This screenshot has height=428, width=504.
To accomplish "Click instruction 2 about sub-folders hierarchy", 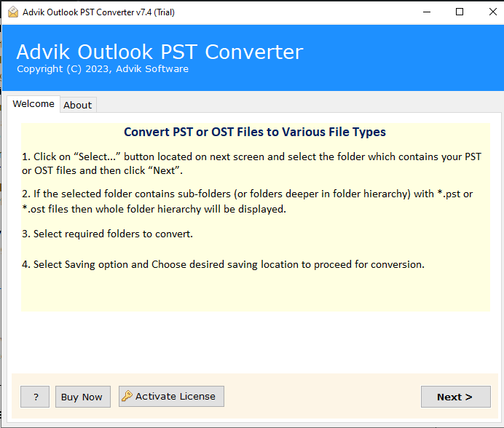I will tap(248, 202).
